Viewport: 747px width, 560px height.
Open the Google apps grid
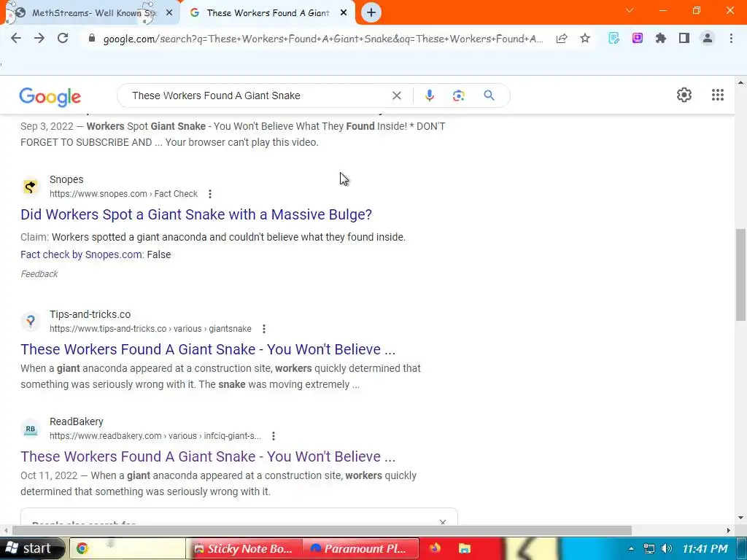tap(718, 95)
